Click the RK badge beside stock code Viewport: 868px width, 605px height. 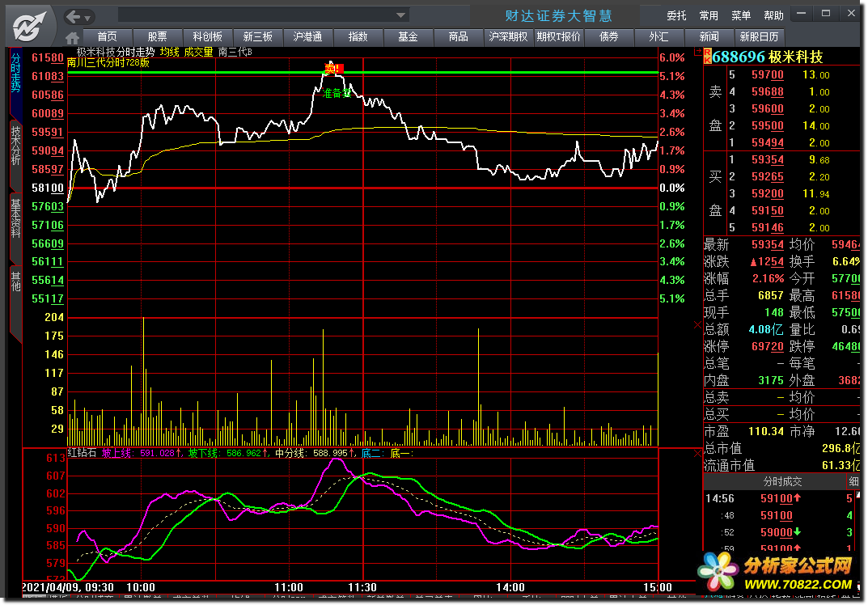[708, 57]
